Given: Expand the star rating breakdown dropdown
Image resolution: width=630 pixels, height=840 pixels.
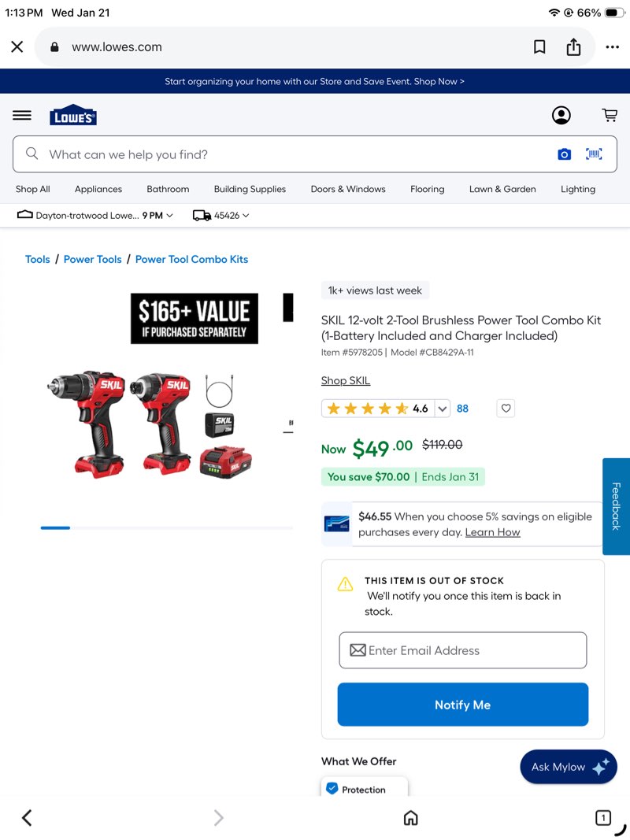Looking at the screenshot, I should pos(442,409).
